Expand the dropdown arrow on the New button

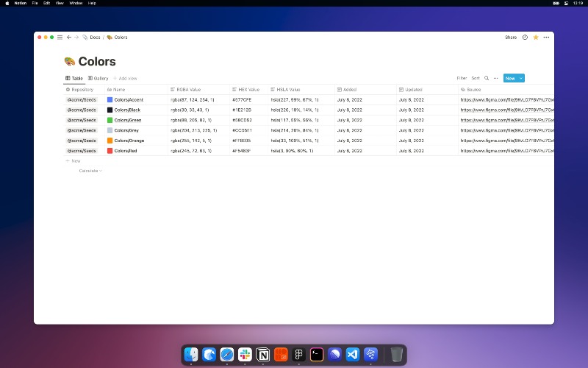521,78
